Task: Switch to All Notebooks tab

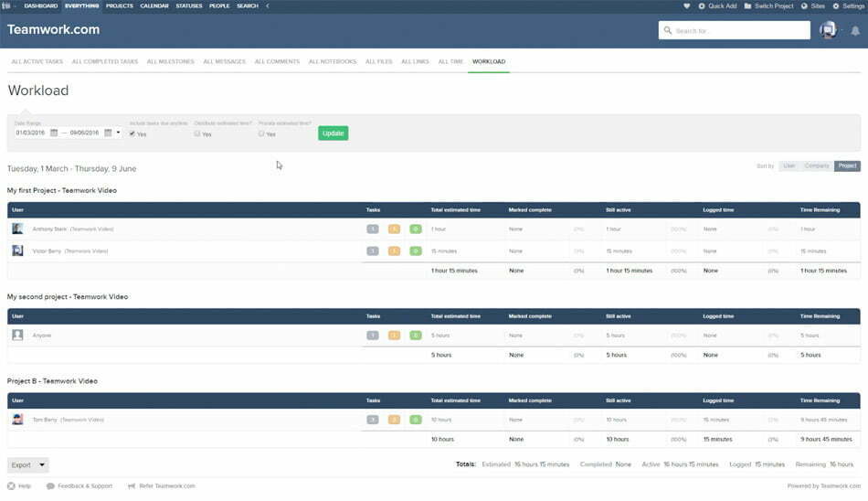Action: (333, 61)
